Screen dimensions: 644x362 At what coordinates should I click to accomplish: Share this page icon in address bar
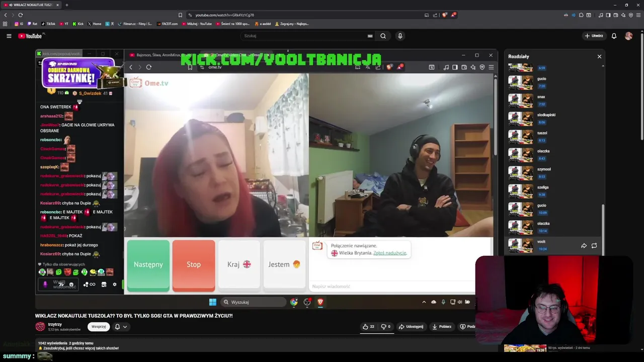tap(436, 15)
